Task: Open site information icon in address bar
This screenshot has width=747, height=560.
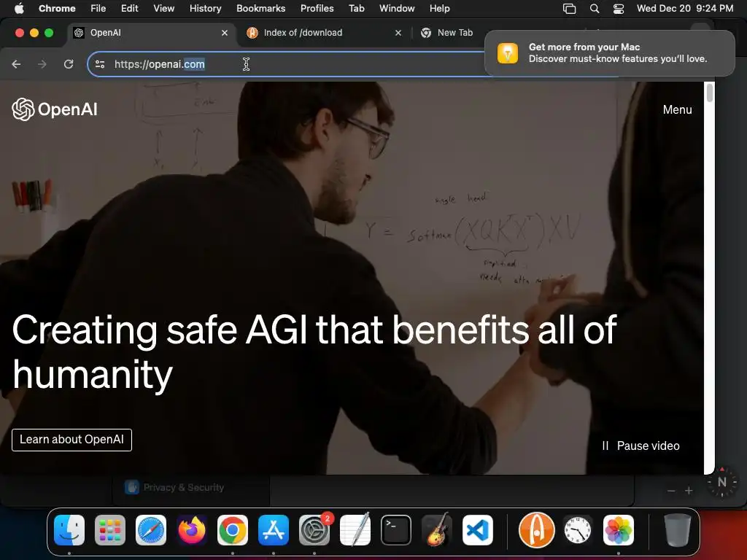Action: click(100, 64)
